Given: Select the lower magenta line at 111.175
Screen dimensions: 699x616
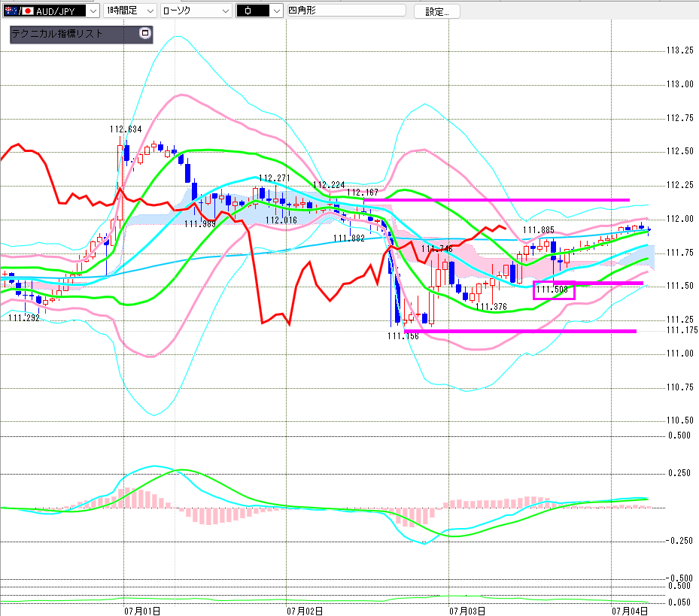Looking at the screenshot, I should pyautogui.click(x=520, y=331).
